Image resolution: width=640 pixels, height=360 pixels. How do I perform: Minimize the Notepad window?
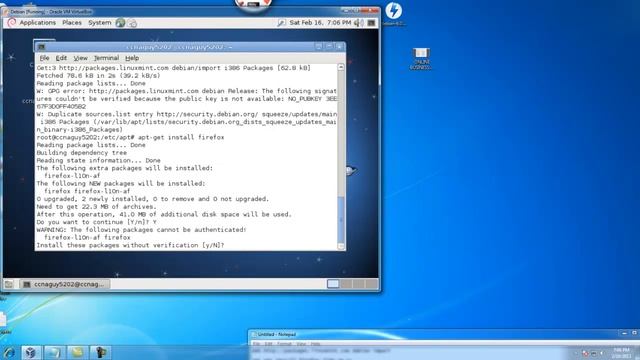(624, 333)
